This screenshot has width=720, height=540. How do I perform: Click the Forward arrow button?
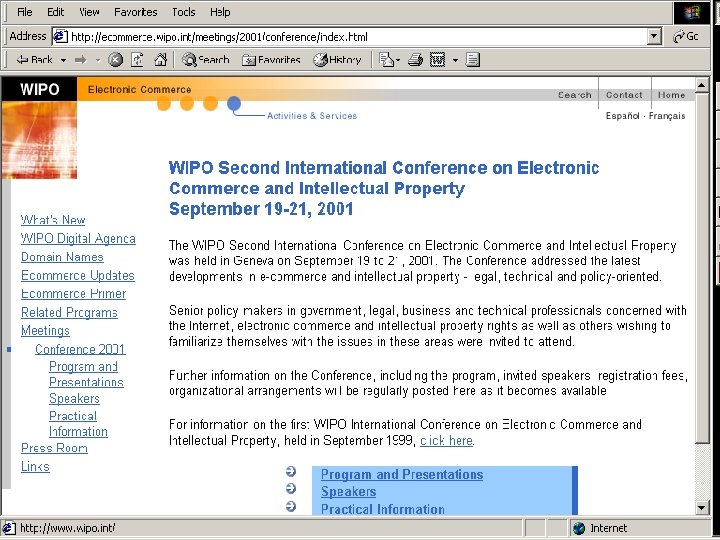(x=81, y=60)
